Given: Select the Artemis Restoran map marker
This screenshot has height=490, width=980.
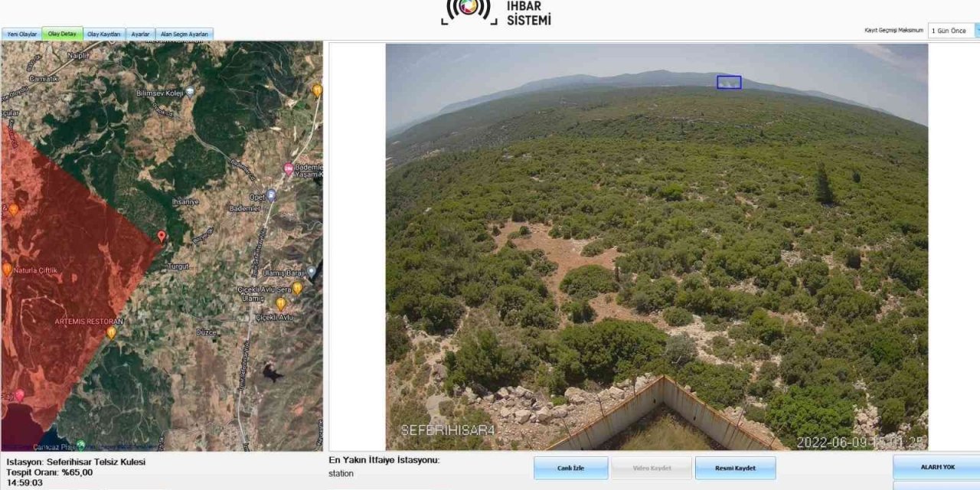Looking at the screenshot, I should tap(111, 333).
